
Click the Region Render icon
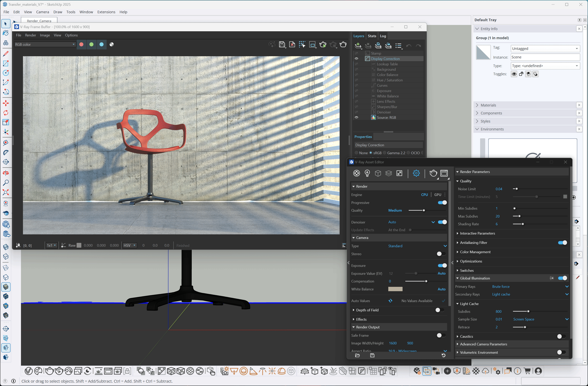coord(312,45)
